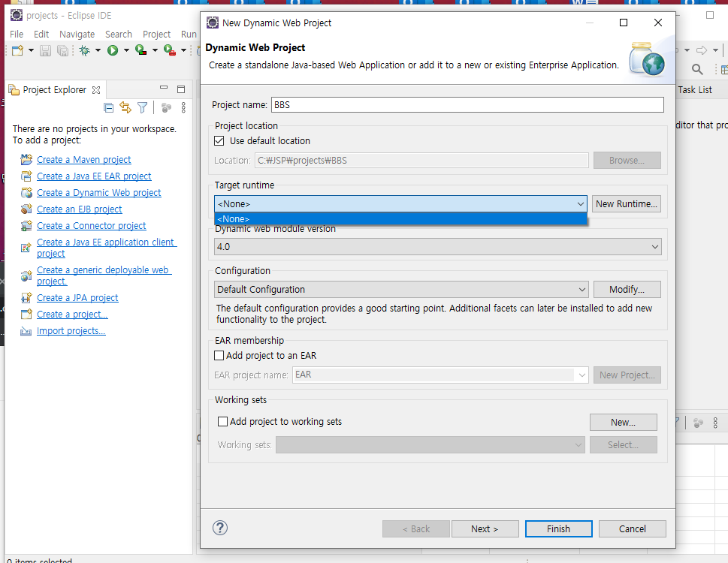Click the Finish button
728x563 pixels.
[x=558, y=528]
